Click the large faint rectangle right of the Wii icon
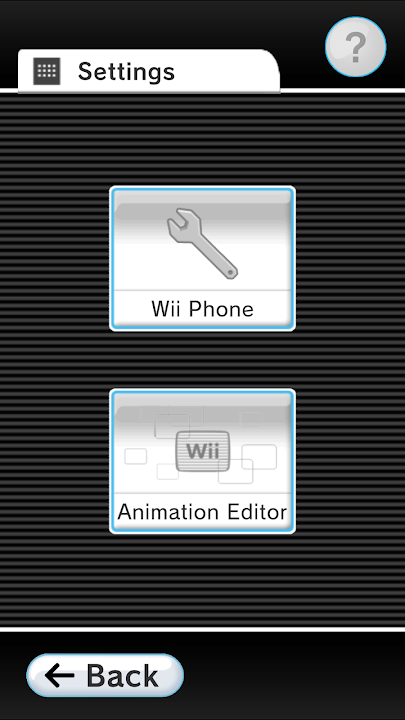405x720 pixels. tap(259, 457)
